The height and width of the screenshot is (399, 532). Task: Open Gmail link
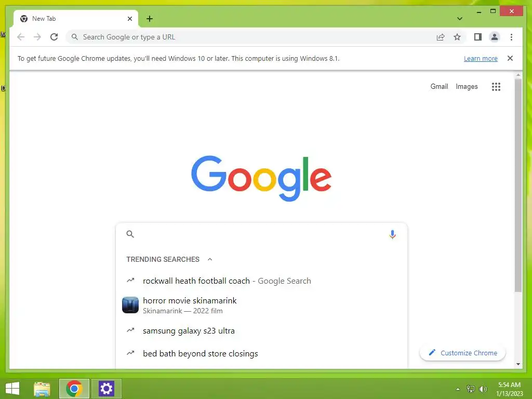coord(439,87)
